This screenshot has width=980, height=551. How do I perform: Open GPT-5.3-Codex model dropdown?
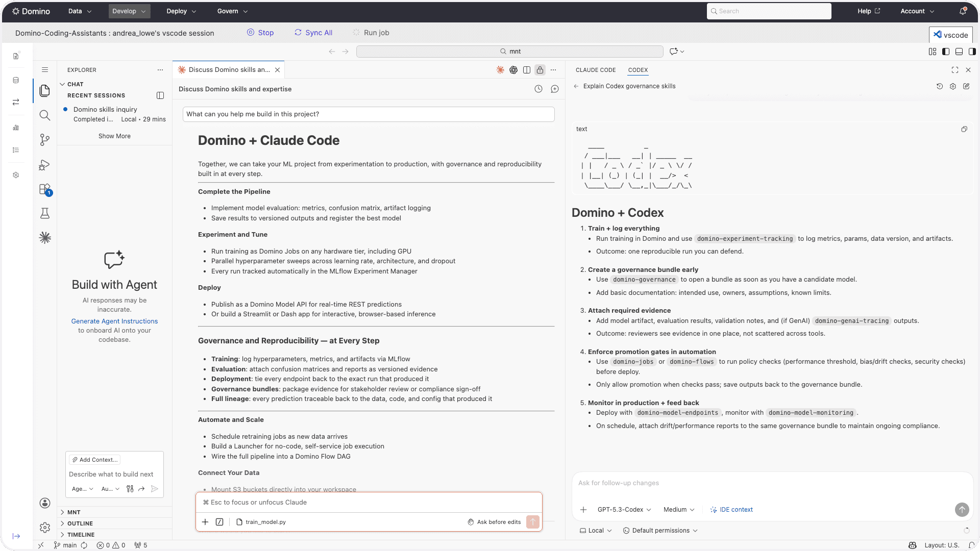[624, 510]
